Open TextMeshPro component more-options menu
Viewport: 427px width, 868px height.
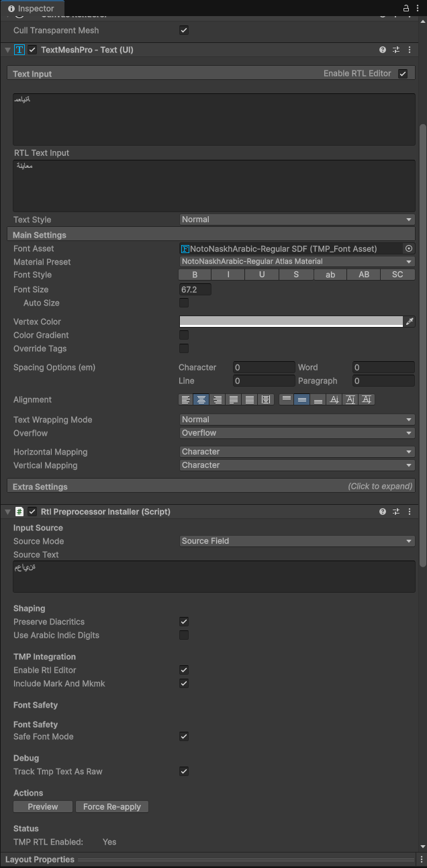coord(410,50)
